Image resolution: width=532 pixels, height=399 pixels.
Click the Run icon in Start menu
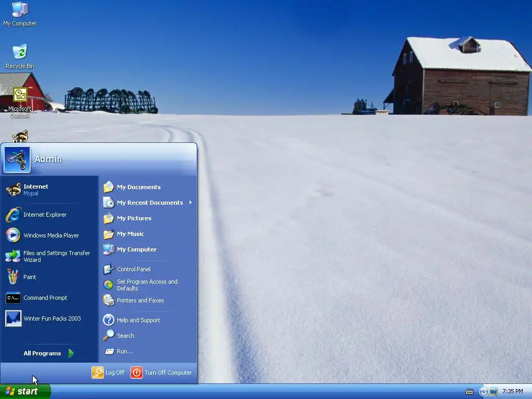[109, 351]
